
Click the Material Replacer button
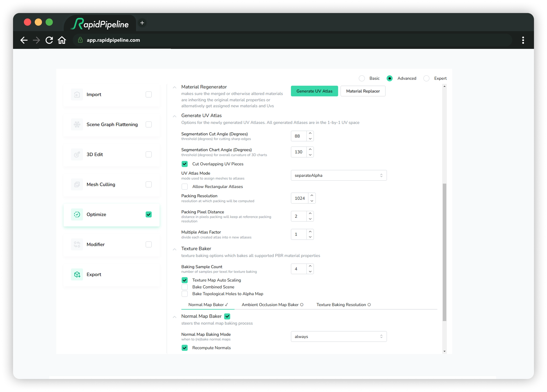(363, 91)
